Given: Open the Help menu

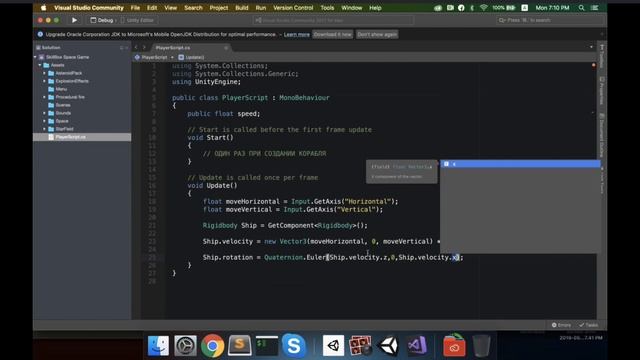Looking at the screenshot, I should coord(375,8).
